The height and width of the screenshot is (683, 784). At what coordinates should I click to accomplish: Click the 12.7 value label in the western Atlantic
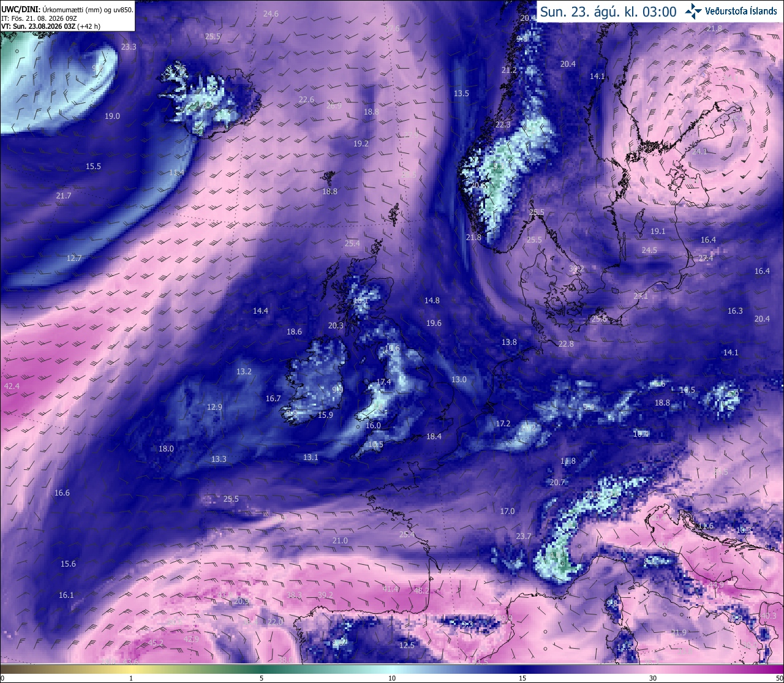(74, 258)
